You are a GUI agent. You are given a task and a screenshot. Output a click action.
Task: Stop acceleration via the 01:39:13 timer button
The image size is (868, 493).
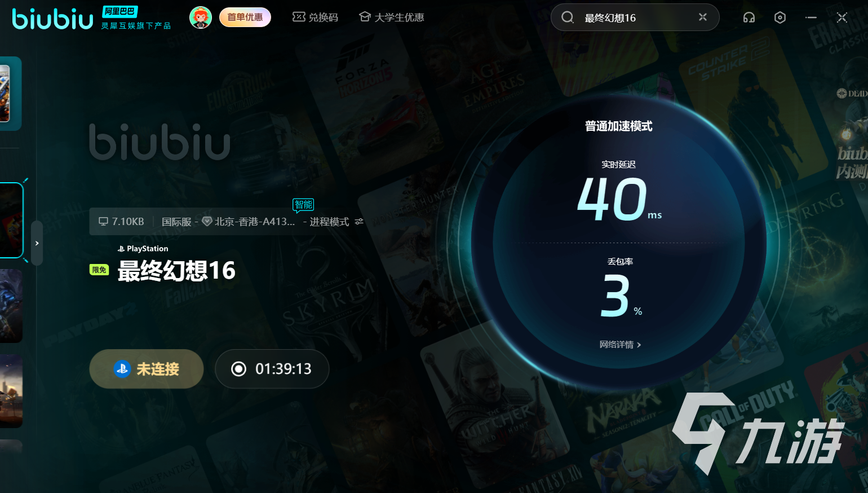(272, 369)
